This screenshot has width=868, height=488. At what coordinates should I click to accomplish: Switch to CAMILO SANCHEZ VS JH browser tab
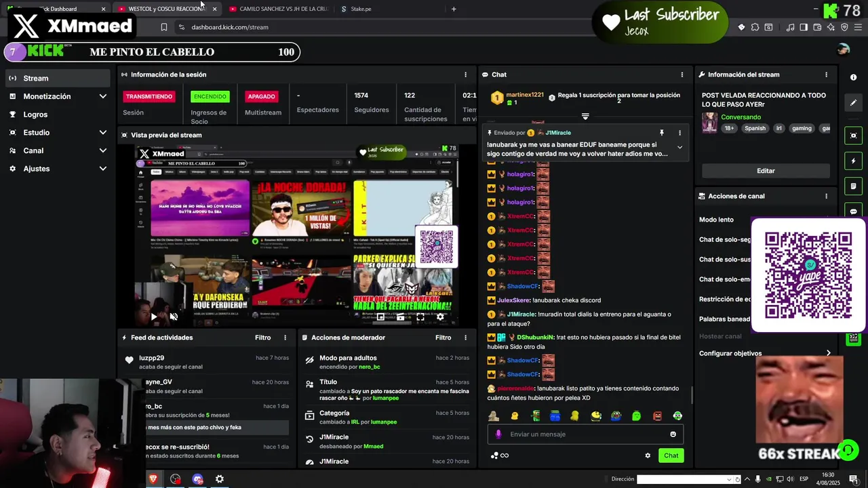[278, 9]
